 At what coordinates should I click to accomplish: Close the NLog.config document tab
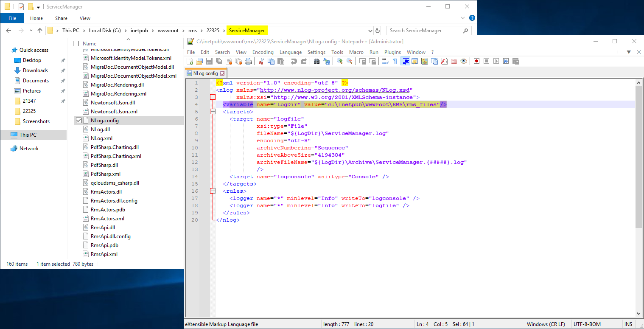coord(222,73)
